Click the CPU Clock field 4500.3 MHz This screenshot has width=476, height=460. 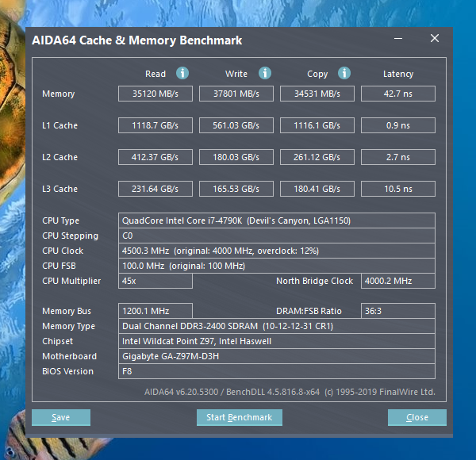point(277,251)
